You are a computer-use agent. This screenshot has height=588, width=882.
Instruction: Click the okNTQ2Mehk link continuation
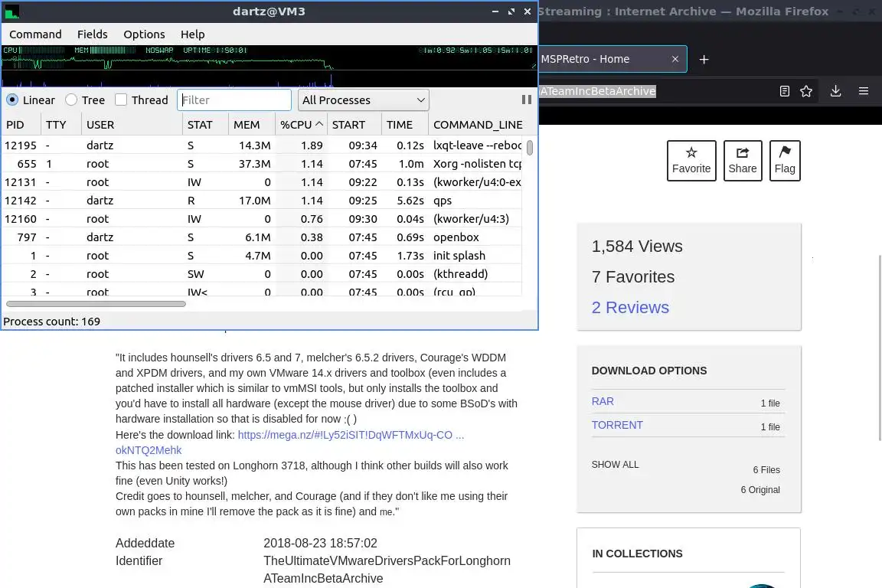pos(149,450)
